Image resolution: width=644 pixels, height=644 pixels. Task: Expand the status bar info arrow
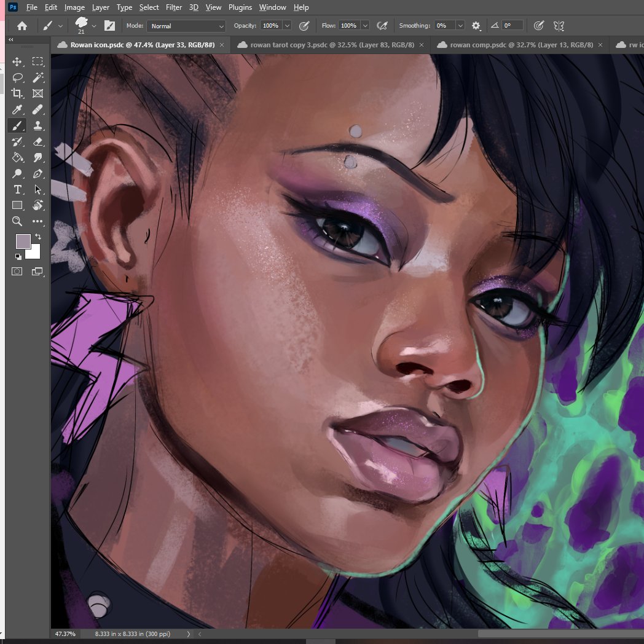[x=189, y=634]
